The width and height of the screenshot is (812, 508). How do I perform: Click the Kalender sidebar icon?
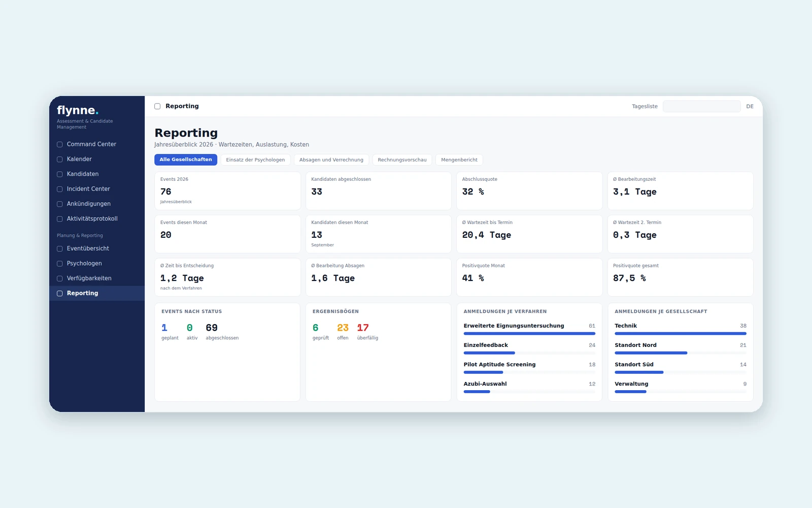coord(59,159)
